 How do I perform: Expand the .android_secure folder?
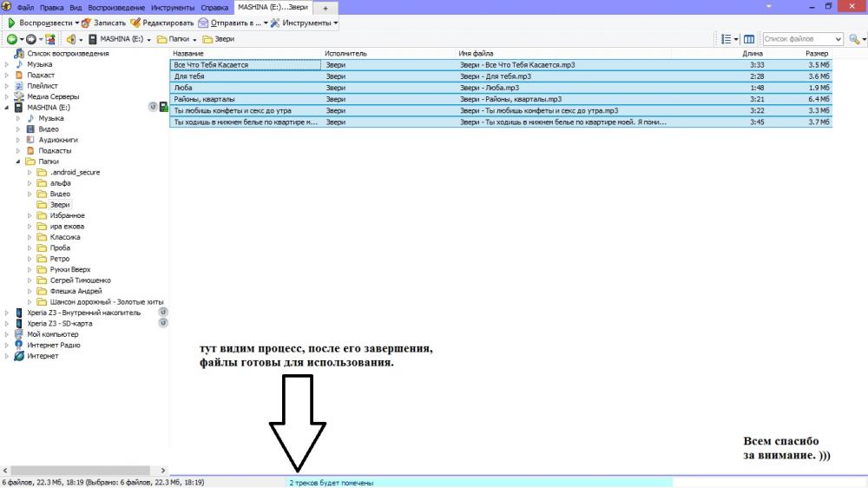(30, 172)
